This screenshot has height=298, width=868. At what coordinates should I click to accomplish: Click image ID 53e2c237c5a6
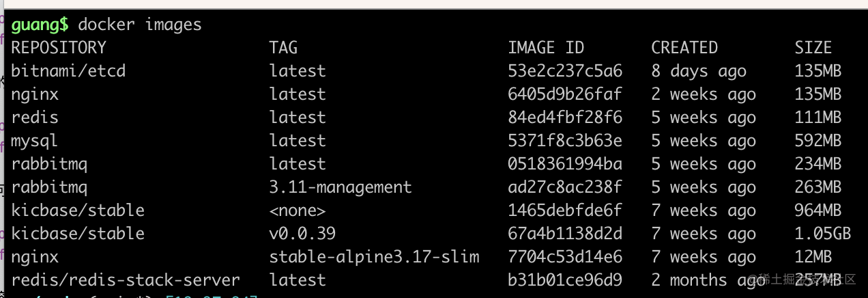click(565, 71)
